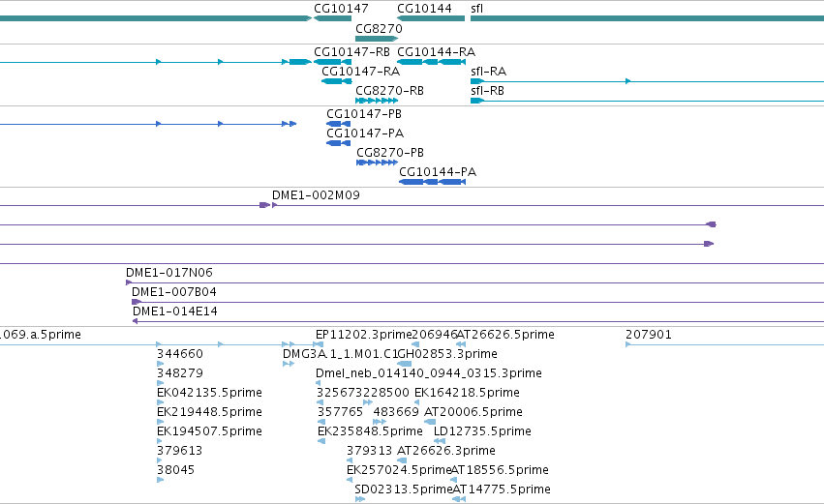
Task: Select label Dmel_neb_014140_0944_0315.3prime
Action: (429, 373)
